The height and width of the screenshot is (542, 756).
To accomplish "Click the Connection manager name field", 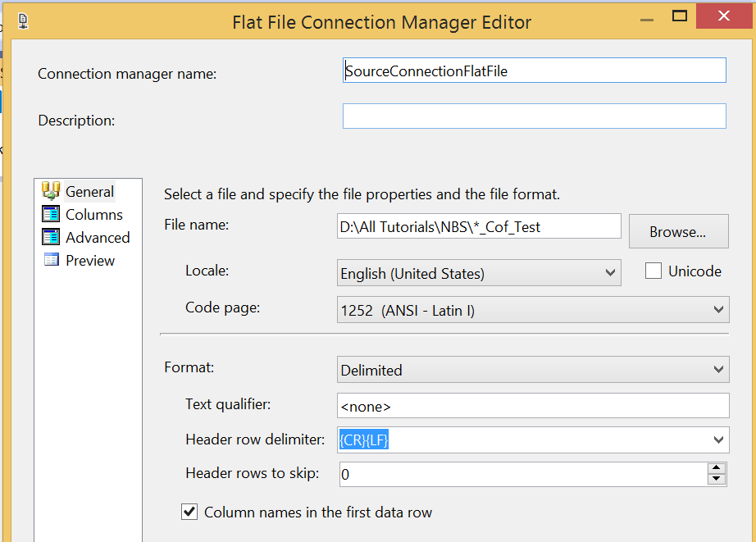I will point(534,71).
